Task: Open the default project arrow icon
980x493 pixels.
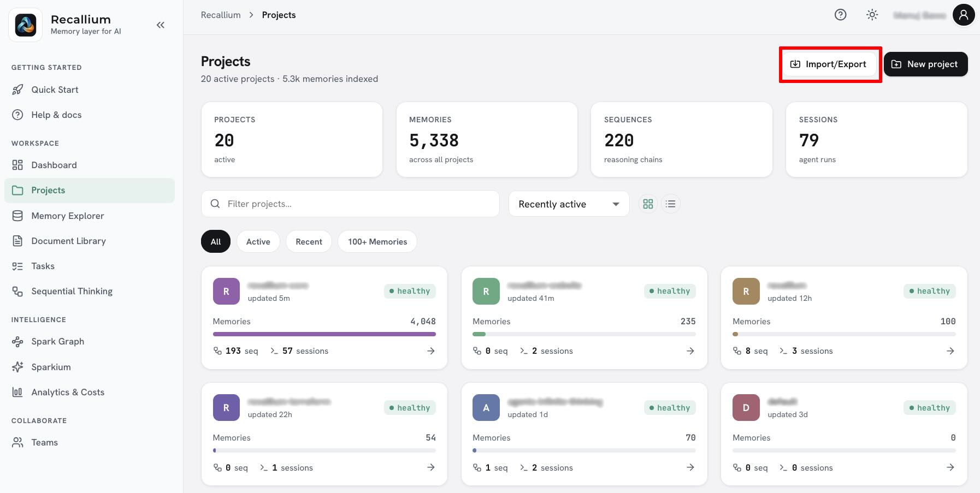Action: [x=951, y=467]
